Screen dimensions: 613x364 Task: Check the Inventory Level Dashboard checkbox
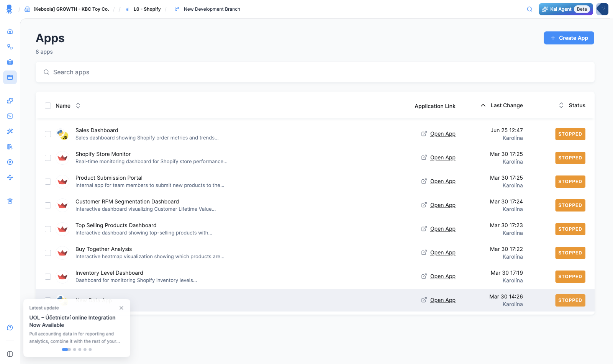coord(48,277)
